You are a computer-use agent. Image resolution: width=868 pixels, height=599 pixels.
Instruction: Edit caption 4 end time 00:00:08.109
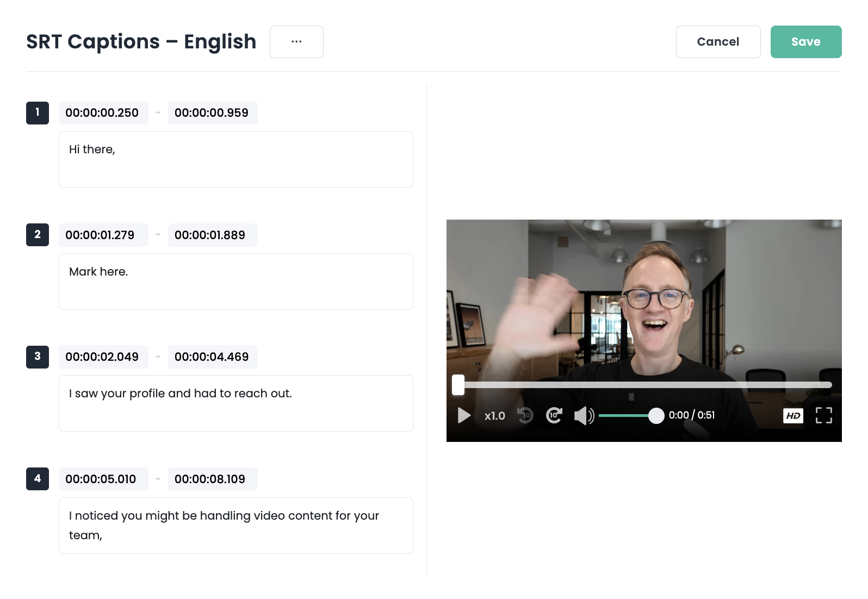[x=213, y=479]
